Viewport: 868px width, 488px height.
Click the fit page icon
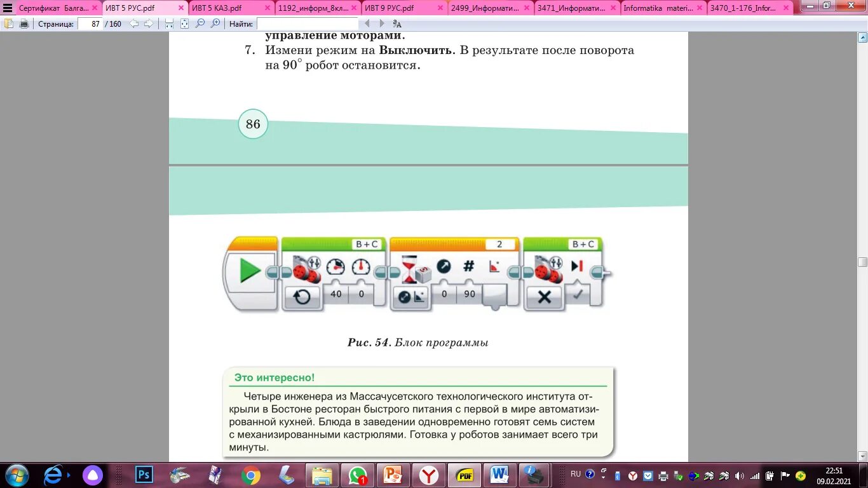point(184,24)
